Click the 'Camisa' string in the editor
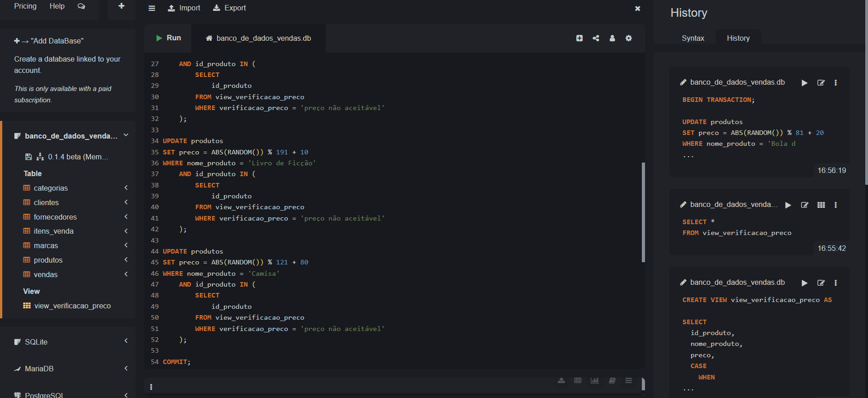Screen dimensions: 868x398 point(264,273)
